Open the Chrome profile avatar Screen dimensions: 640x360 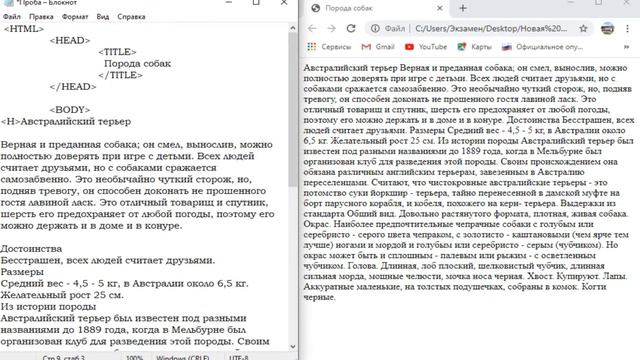coord(607,29)
